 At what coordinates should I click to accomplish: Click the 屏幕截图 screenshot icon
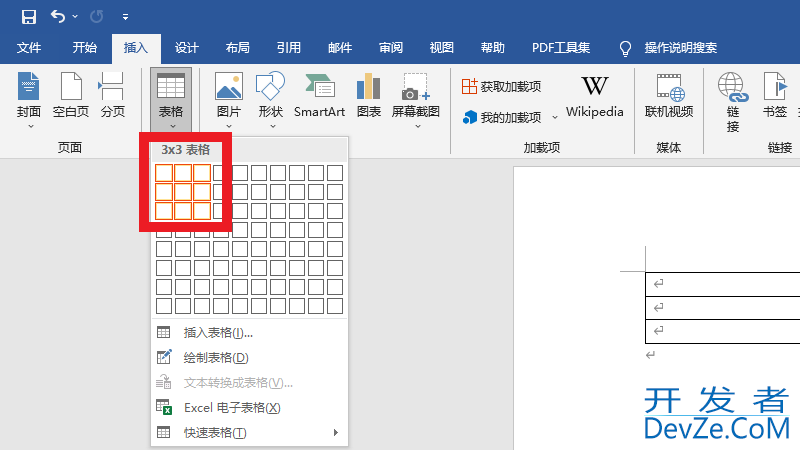click(416, 87)
